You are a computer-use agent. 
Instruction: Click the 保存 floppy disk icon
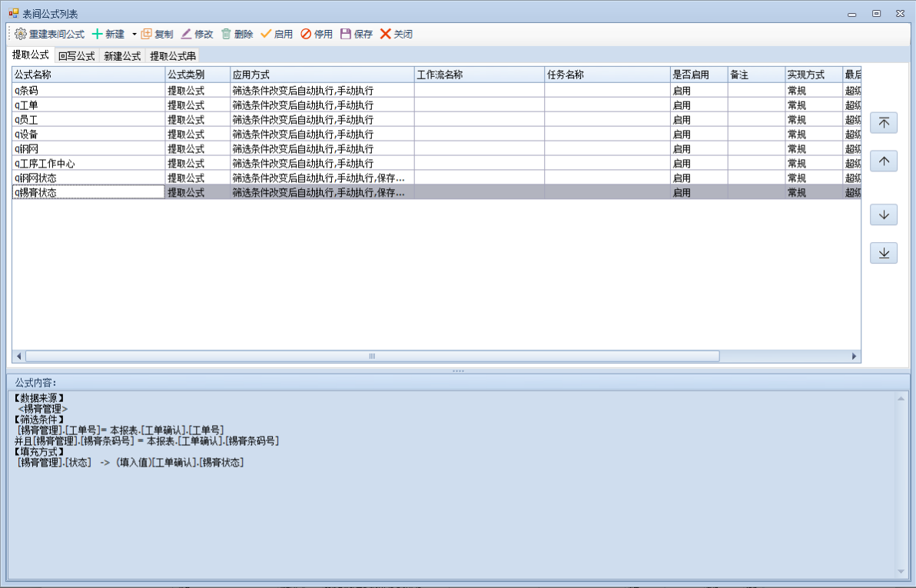346,34
